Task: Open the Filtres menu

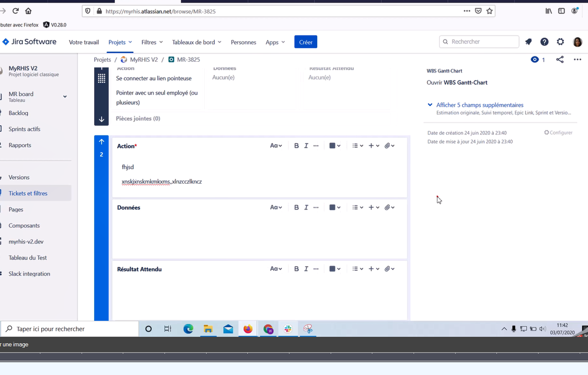Action: [x=152, y=42]
